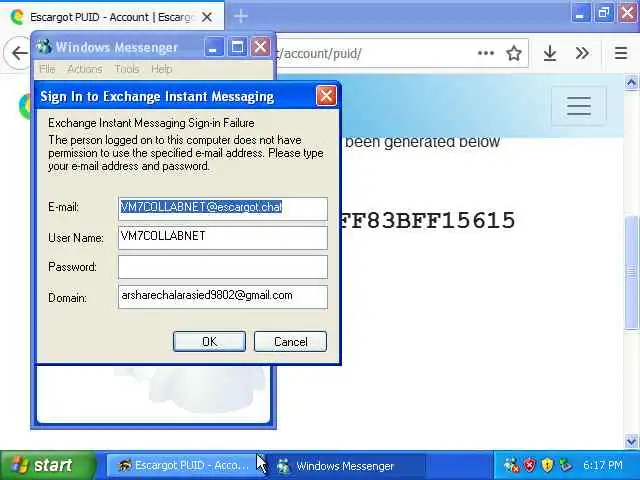Maximize the Windows Messenger window

pos(237,47)
